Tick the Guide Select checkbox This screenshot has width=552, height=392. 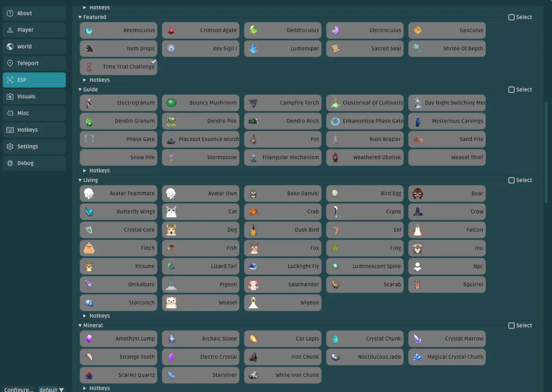pos(511,89)
